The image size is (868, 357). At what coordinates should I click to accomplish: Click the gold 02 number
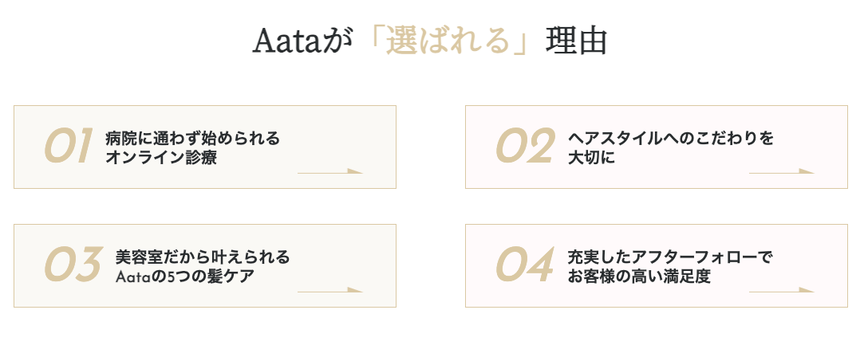[x=525, y=147]
